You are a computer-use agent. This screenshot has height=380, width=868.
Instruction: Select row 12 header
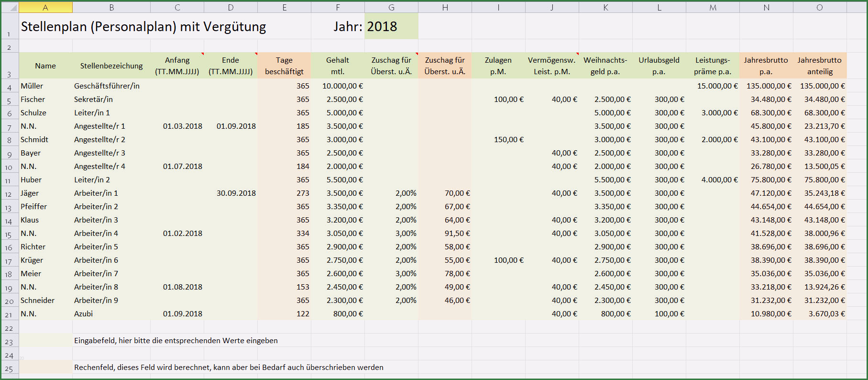point(10,193)
